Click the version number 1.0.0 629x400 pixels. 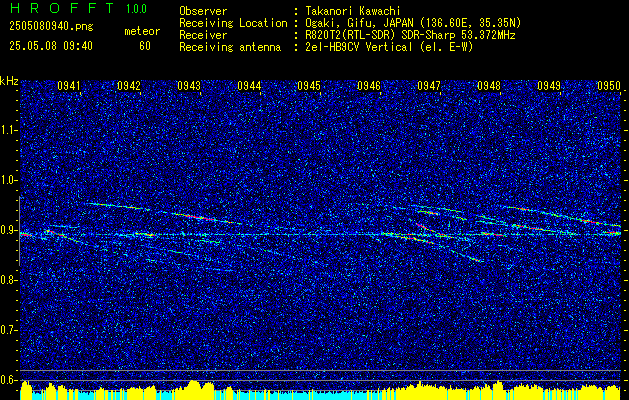[x=136, y=9]
